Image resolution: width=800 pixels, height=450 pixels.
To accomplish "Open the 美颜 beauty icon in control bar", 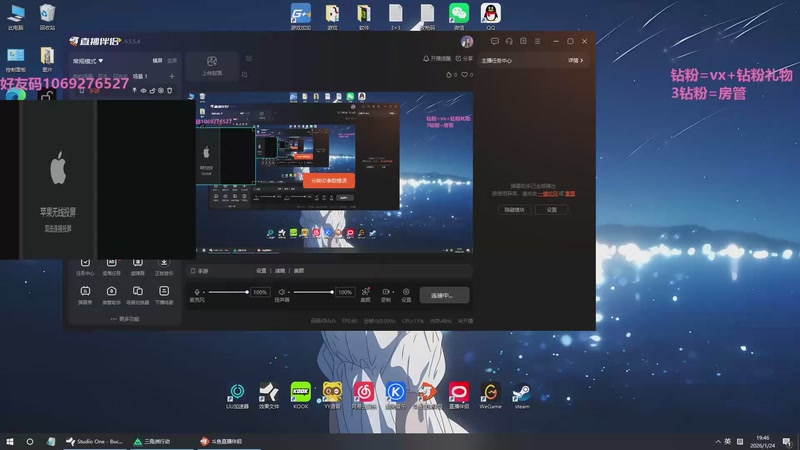I will pos(365,294).
